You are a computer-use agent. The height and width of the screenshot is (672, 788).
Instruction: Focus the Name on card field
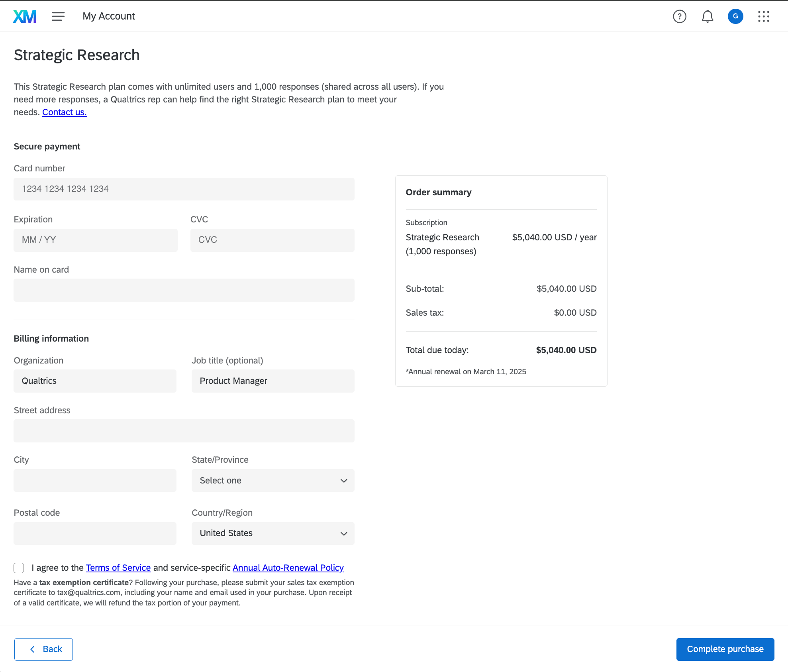(184, 290)
